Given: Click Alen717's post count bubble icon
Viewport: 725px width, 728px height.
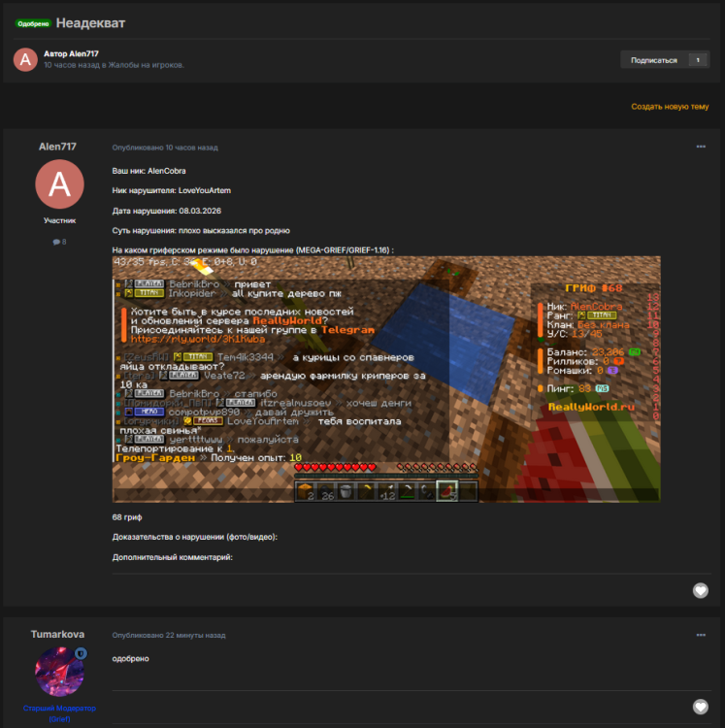Looking at the screenshot, I should pos(56,242).
